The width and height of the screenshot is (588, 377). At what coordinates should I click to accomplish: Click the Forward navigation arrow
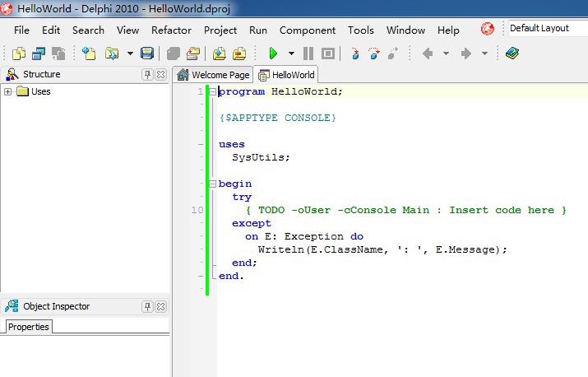tap(466, 54)
